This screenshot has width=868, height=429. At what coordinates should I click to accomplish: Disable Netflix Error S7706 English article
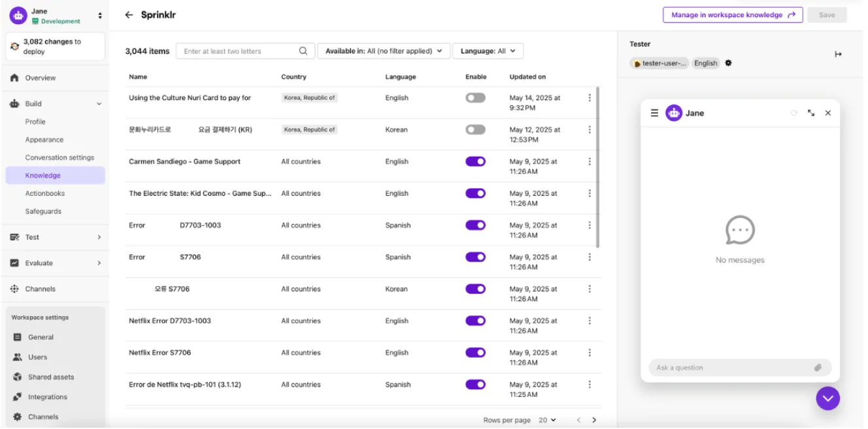tap(475, 353)
